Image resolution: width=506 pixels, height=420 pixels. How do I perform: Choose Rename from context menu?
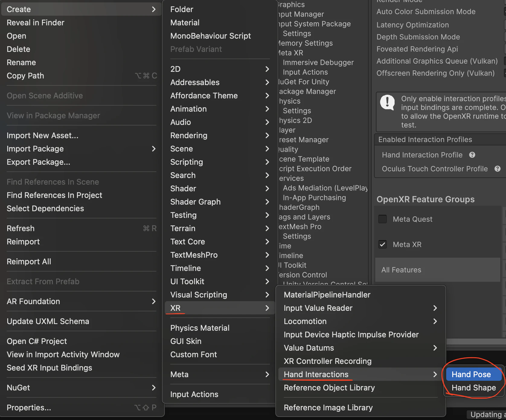point(82,62)
